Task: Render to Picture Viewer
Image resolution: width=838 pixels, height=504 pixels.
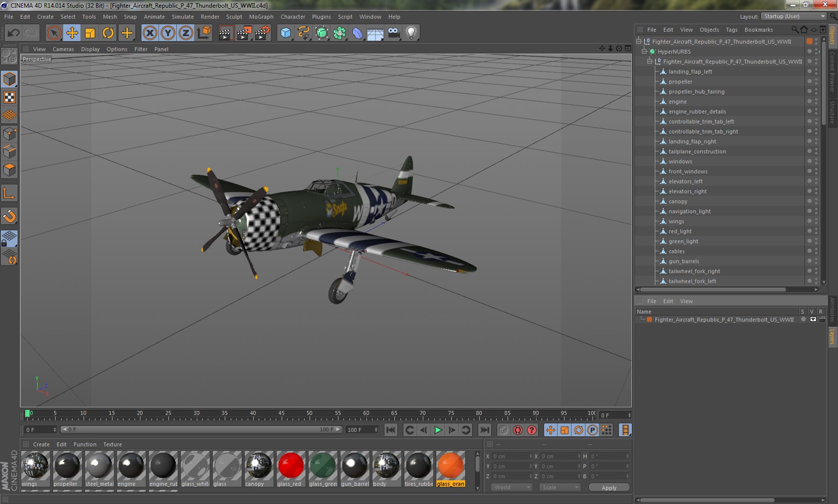Action: click(244, 33)
